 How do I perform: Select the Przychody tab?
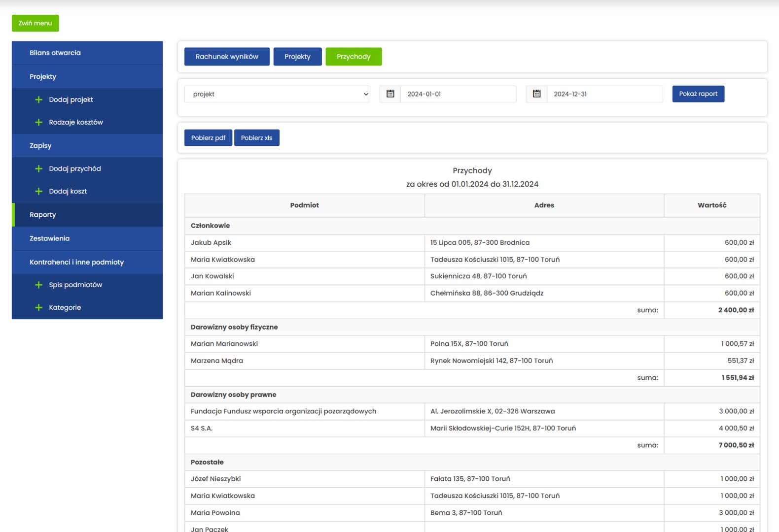[354, 57]
